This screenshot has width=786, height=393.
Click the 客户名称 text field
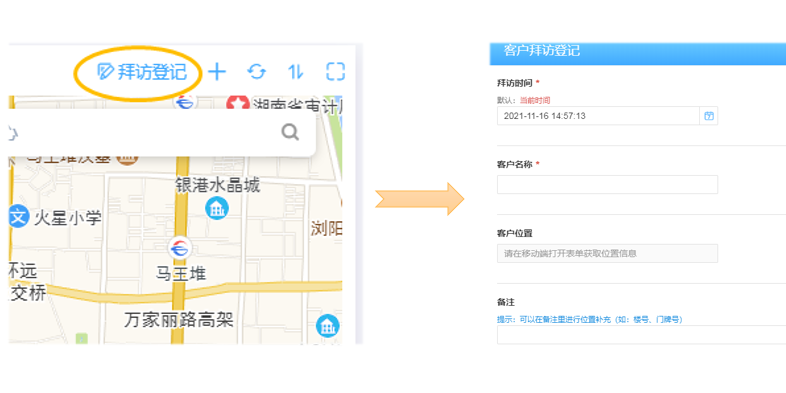click(608, 184)
